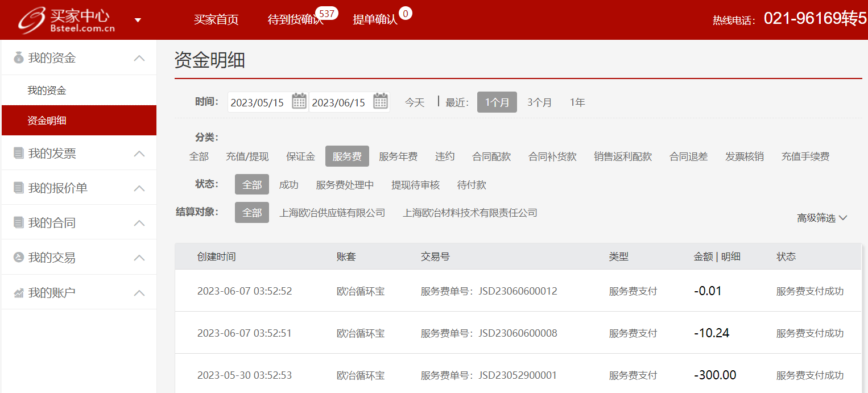
Task: Click the Bsteel buyer center logo
Action: pyautogui.click(x=66, y=20)
